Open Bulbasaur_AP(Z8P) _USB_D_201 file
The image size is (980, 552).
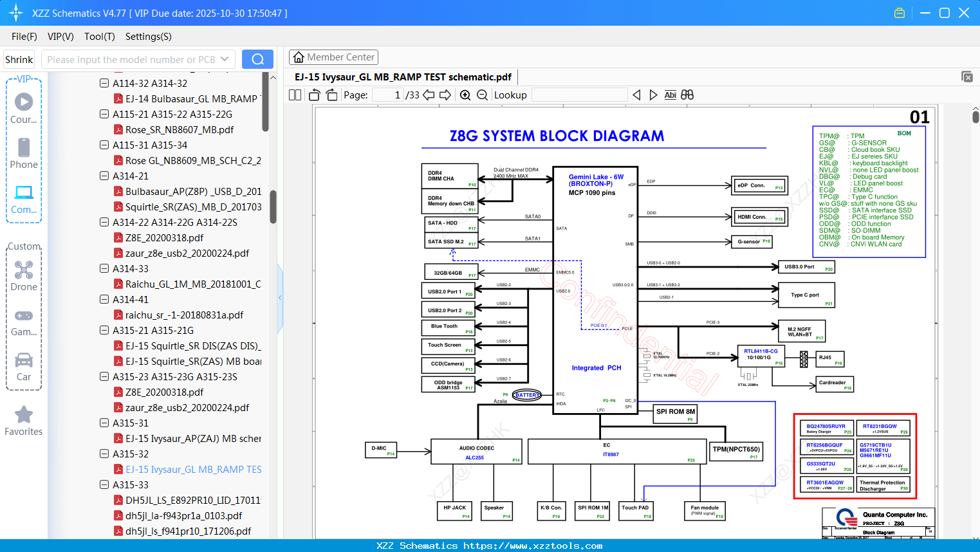193,191
